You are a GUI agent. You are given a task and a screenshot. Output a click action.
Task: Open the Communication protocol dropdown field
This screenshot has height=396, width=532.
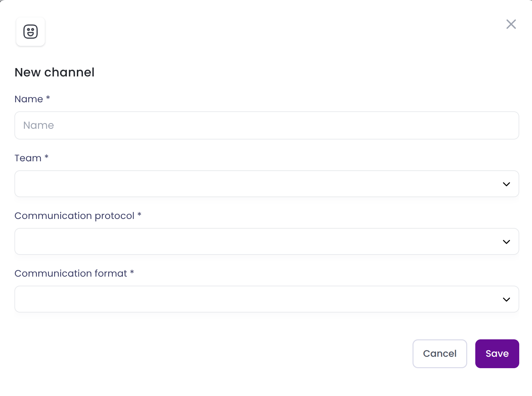coord(255,241)
